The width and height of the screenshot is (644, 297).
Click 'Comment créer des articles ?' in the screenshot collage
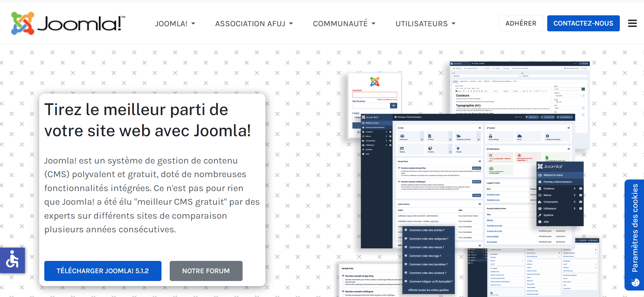(x=427, y=230)
